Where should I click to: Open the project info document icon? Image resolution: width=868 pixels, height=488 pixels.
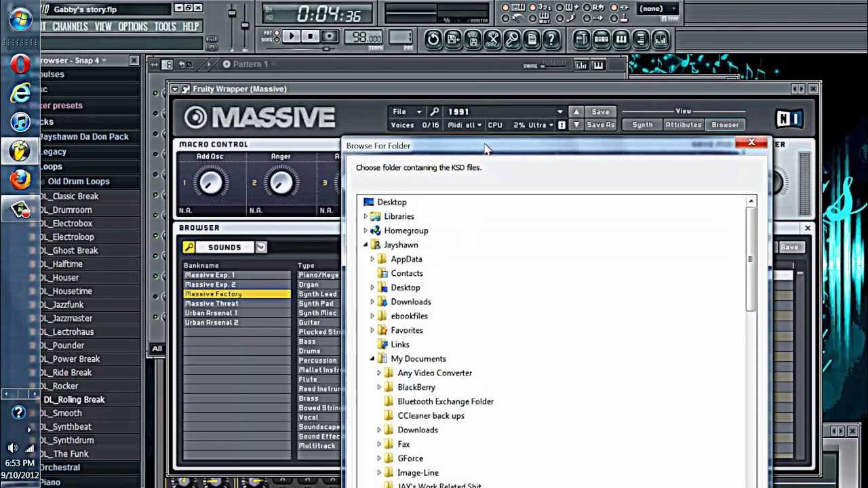[x=532, y=39]
